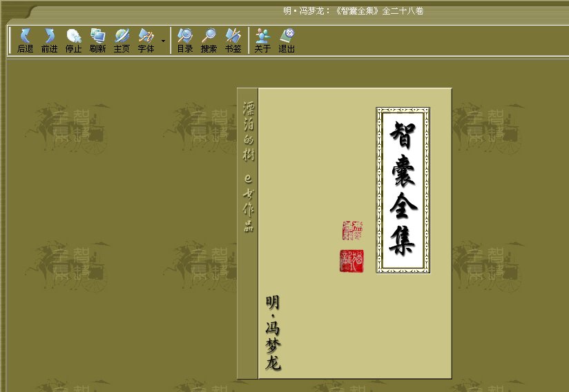Viewport: 569px width, 392px height.
Task: Click the upper faded red seal stamp on the cover
Action: tap(352, 231)
